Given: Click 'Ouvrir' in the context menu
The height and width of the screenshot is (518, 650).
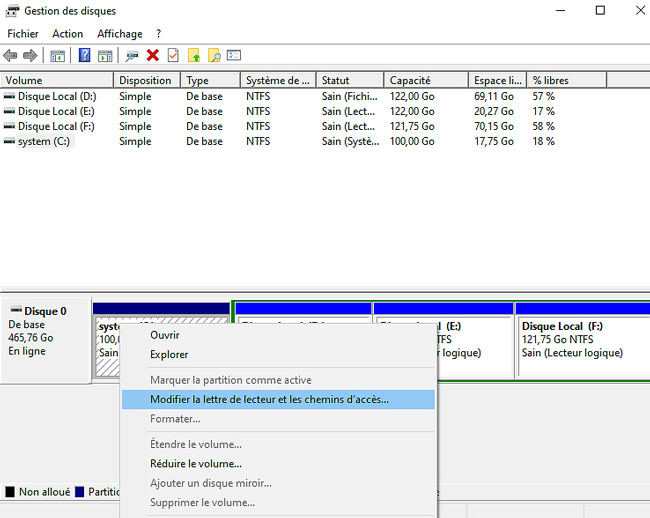Looking at the screenshot, I should point(165,335).
